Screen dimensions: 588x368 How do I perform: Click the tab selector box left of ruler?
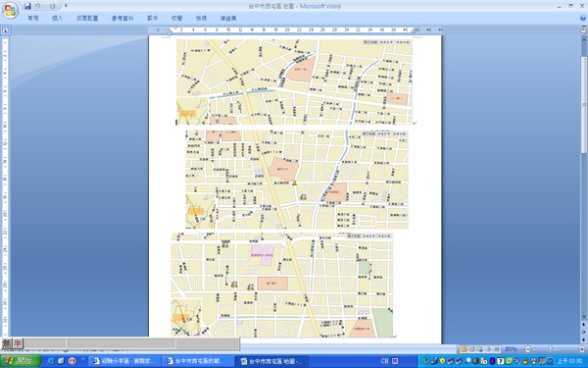(x=5, y=30)
